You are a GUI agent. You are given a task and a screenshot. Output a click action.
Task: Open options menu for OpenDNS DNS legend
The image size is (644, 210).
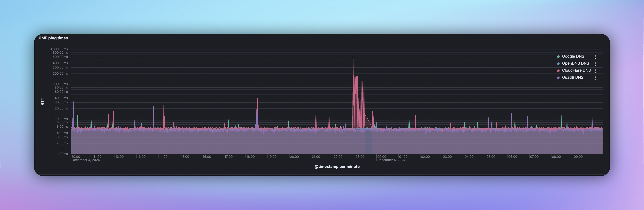click(595, 64)
